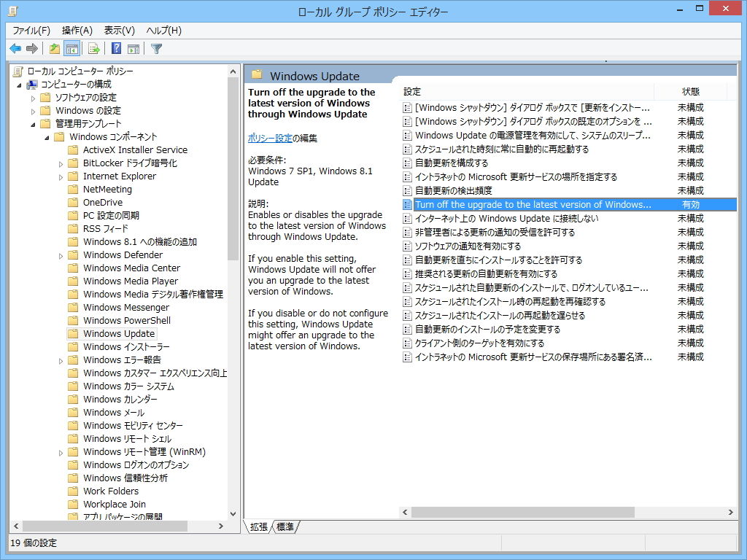
Task: Click the Forward arrow toolbar icon
Action: [32, 48]
